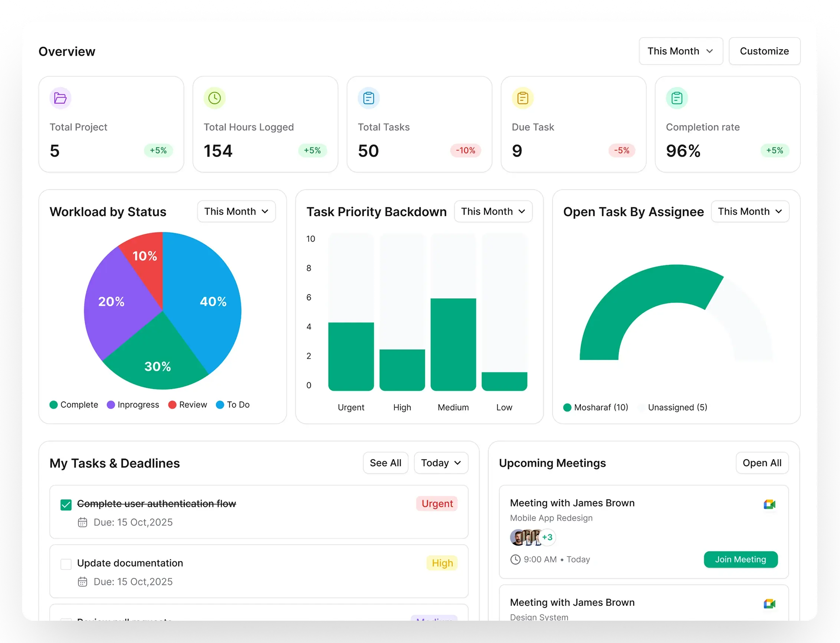Click the yellow clipboard icon for Due Task

(x=522, y=98)
